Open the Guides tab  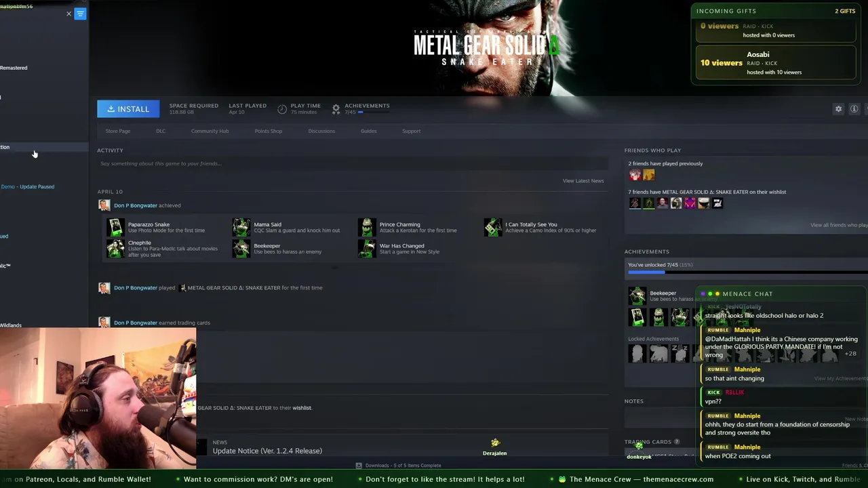(x=369, y=131)
